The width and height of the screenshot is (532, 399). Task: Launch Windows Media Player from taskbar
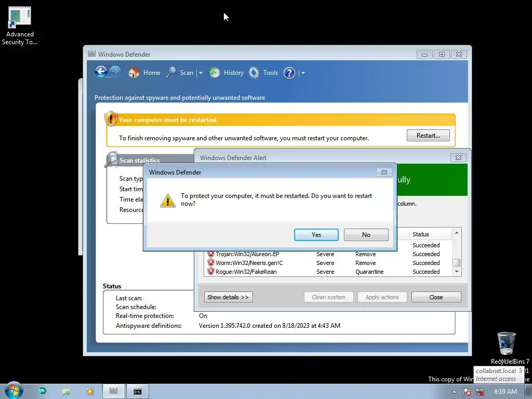click(89, 391)
